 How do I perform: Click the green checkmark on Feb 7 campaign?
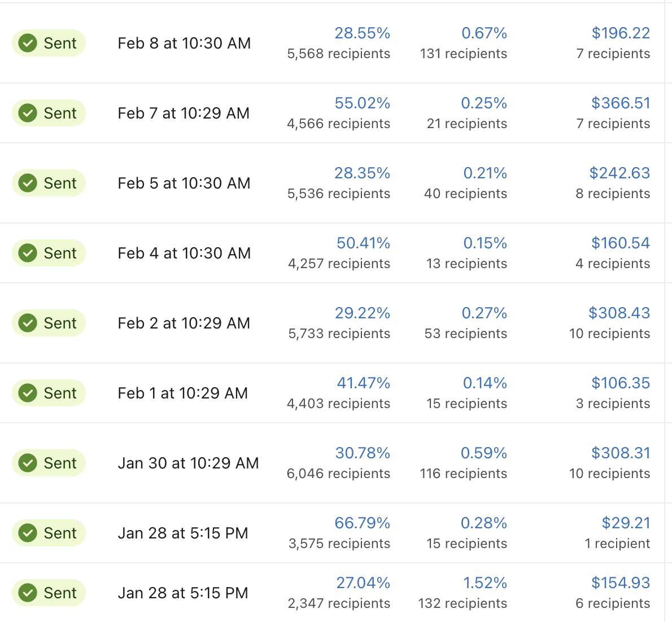coord(27,113)
